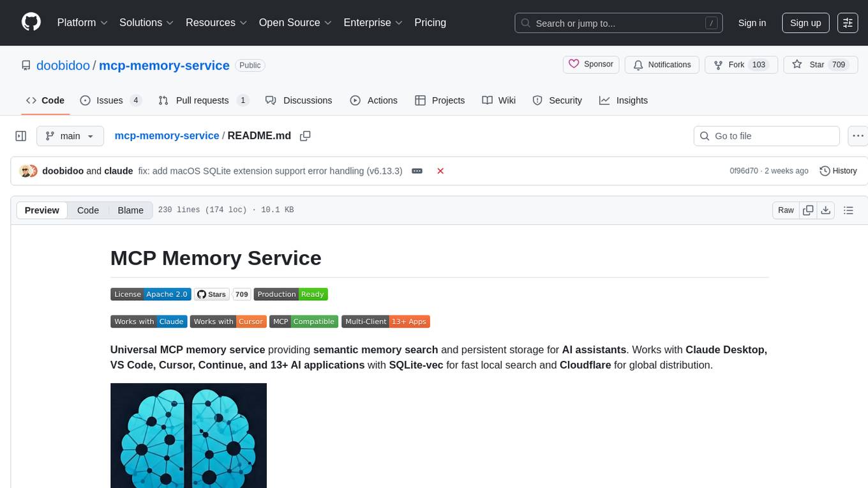The width and height of the screenshot is (868, 488).
Task: Click the MCP Compatible badge
Action: [304, 321]
